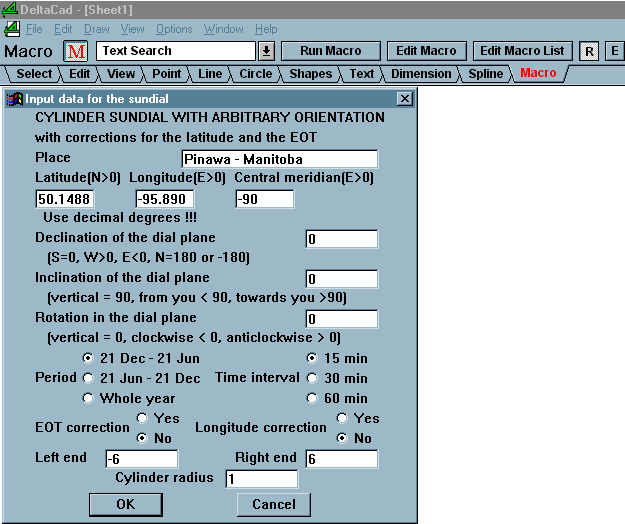Switch to the Shapes tab

pyautogui.click(x=311, y=74)
